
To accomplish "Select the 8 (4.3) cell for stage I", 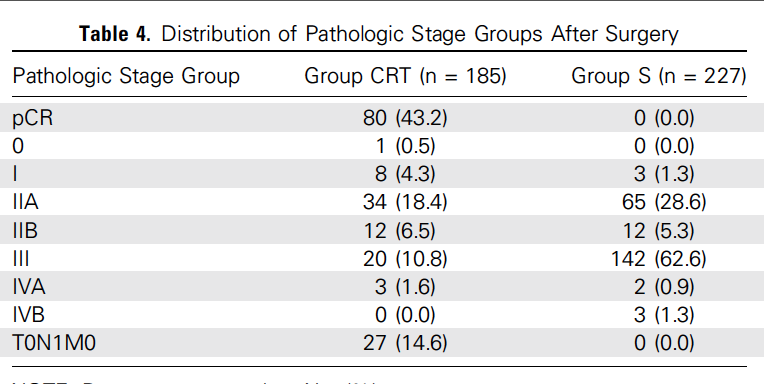I will [x=405, y=174].
